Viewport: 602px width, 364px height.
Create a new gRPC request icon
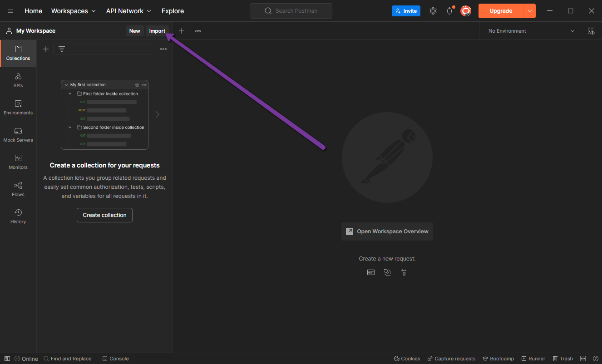pos(404,272)
